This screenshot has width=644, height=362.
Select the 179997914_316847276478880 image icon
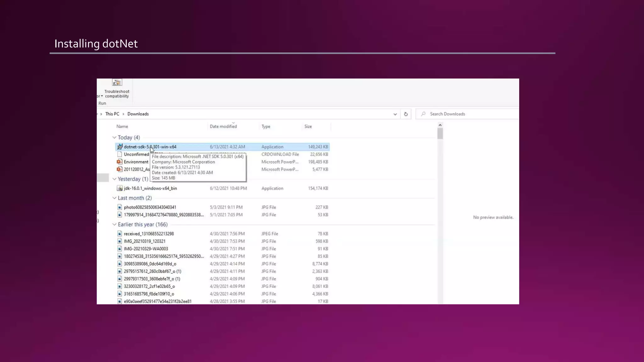pos(119,215)
